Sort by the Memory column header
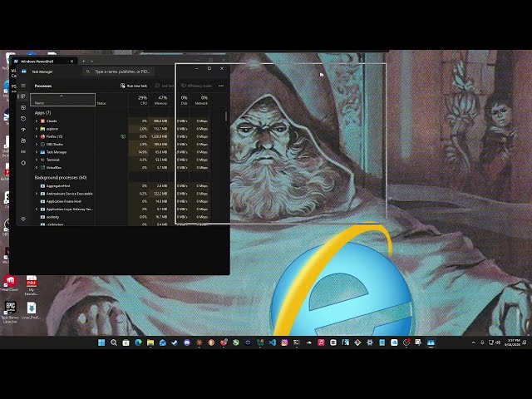This screenshot has width=532, height=399. [x=159, y=100]
